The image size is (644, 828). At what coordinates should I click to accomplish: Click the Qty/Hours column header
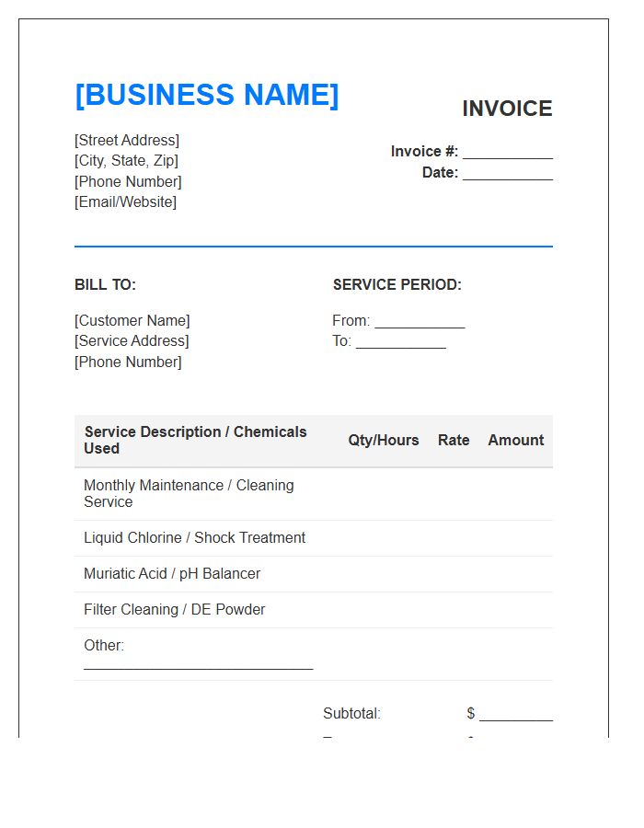[x=384, y=441]
